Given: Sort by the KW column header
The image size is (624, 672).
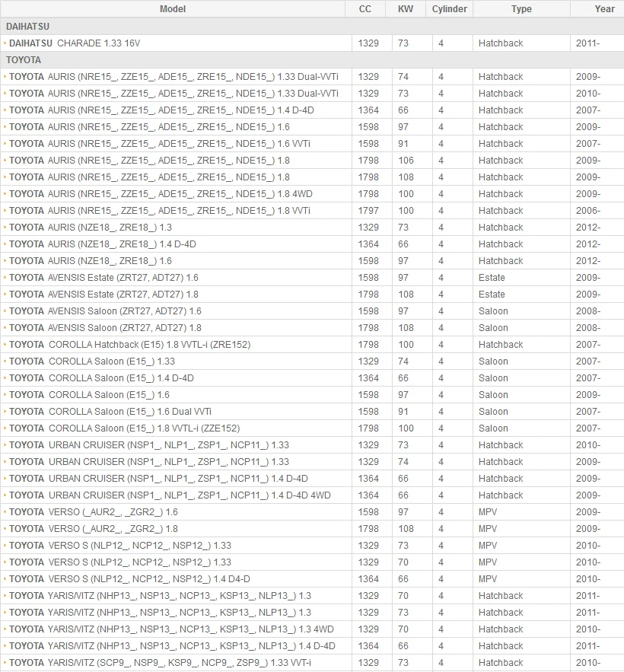Looking at the screenshot, I should pyautogui.click(x=406, y=8).
